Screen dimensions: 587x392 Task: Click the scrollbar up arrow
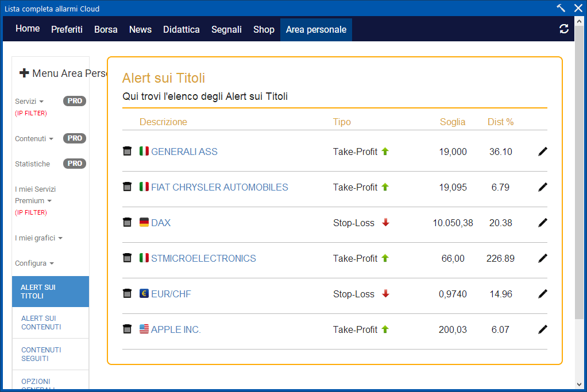pyautogui.click(x=580, y=21)
